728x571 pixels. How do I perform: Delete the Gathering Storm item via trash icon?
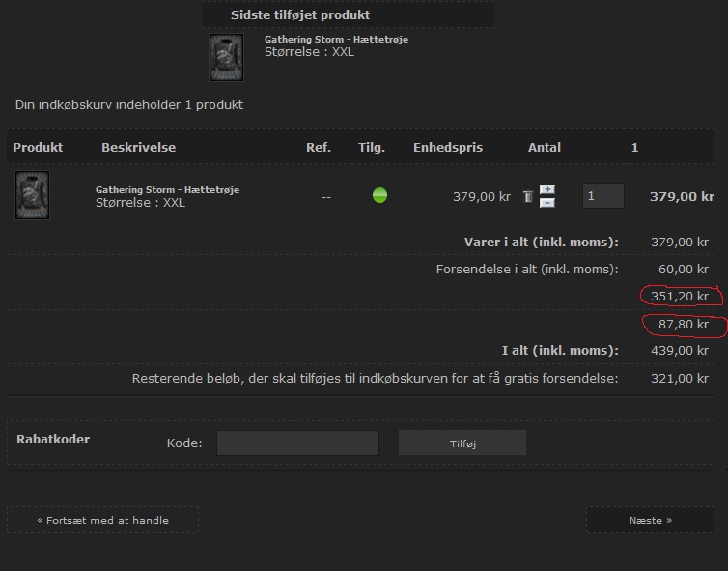[528, 196]
